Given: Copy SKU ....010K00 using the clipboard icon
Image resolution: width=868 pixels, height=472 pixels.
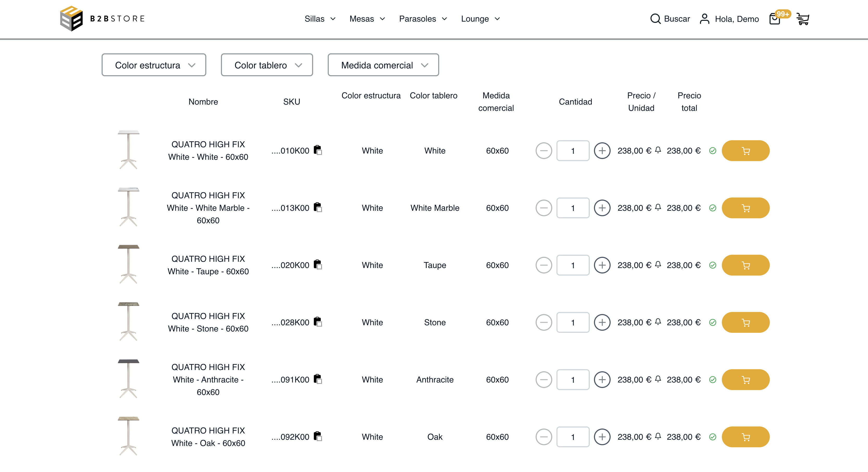Looking at the screenshot, I should coord(317,150).
